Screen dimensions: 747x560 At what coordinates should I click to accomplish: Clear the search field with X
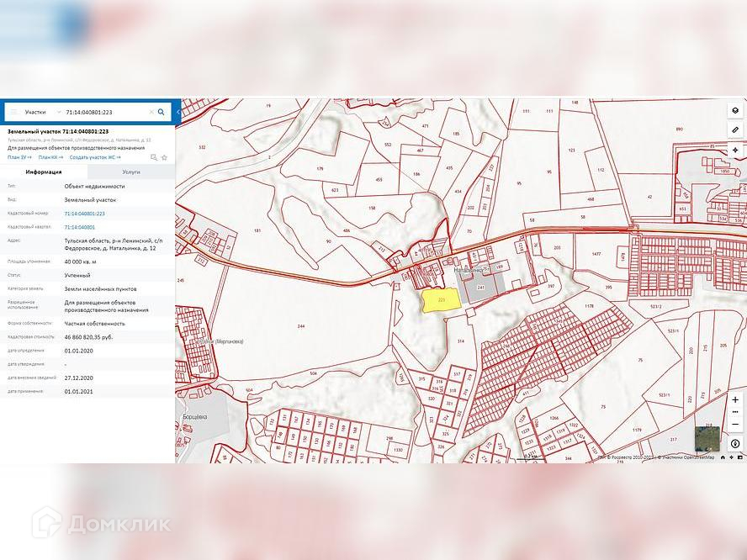click(x=151, y=112)
